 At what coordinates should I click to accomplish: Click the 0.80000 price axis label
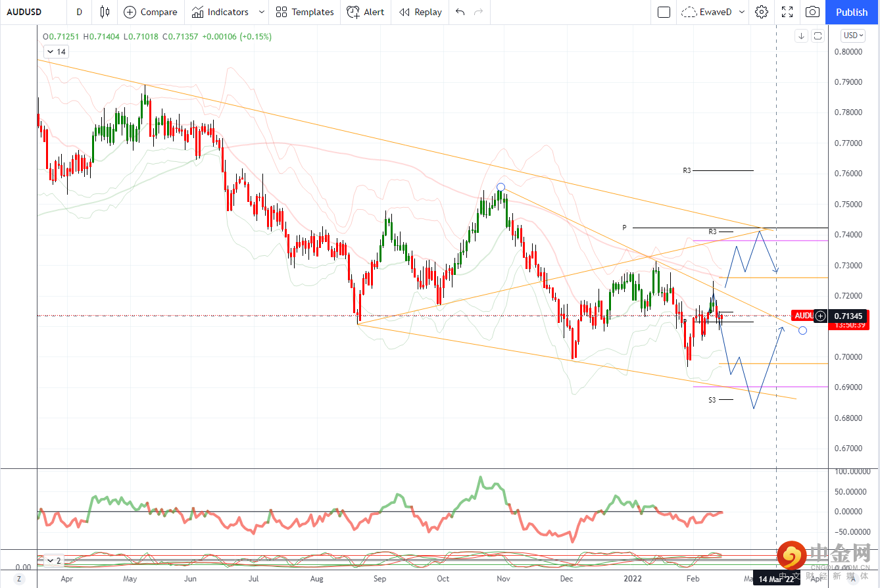point(847,52)
